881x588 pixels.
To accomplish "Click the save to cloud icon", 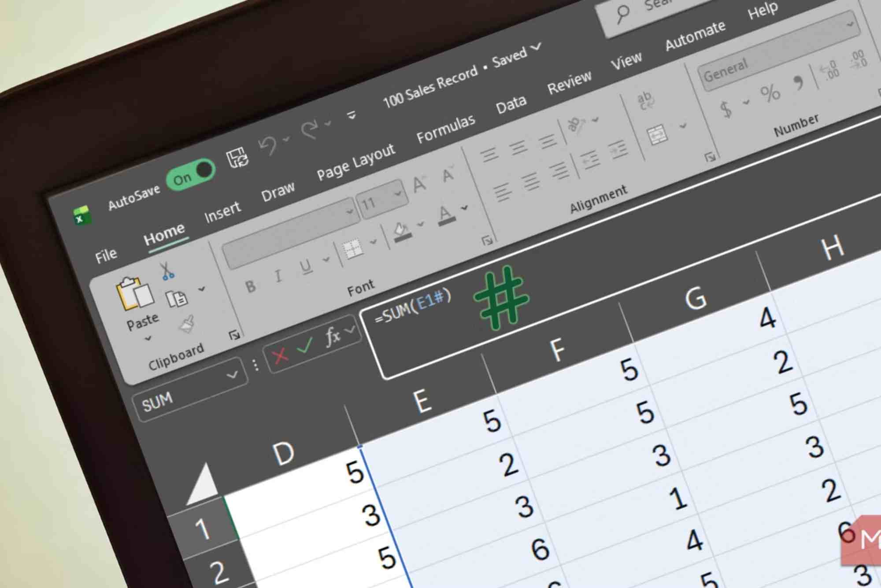I will (237, 158).
